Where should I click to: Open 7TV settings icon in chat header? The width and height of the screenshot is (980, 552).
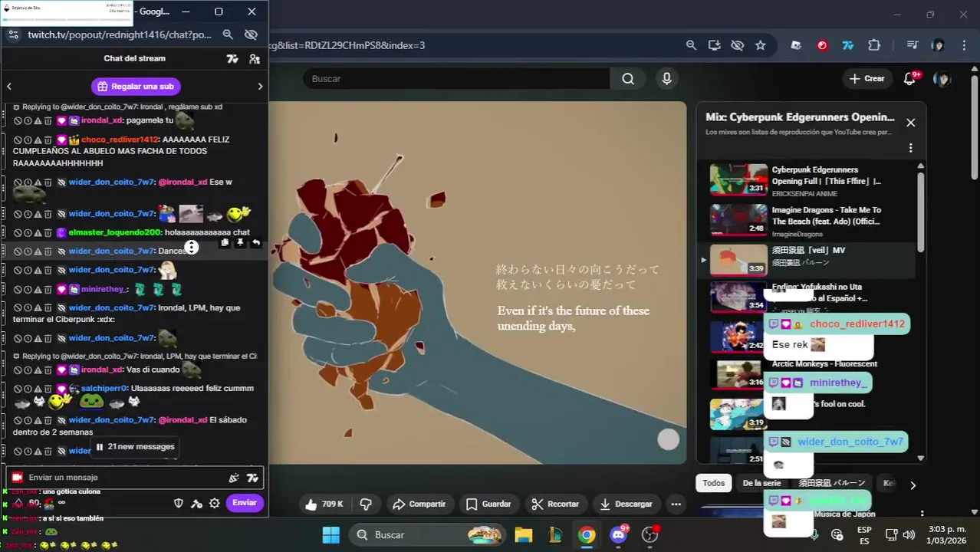[232, 58]
